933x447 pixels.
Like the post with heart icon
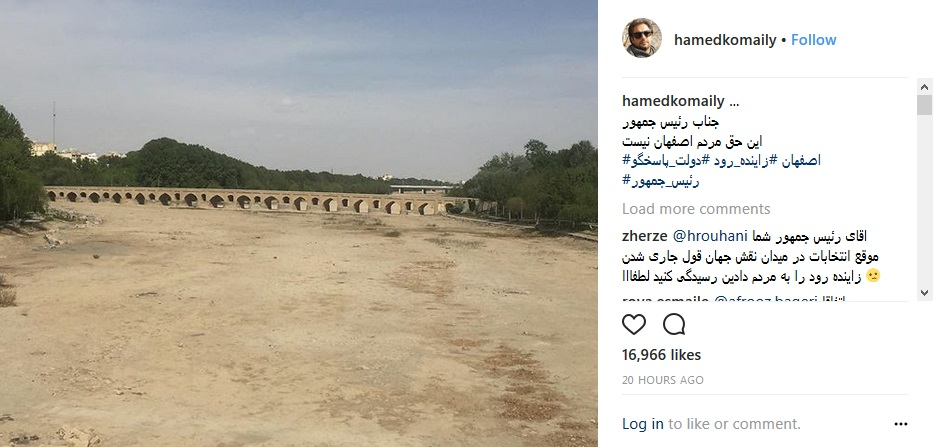pos(634,324)
